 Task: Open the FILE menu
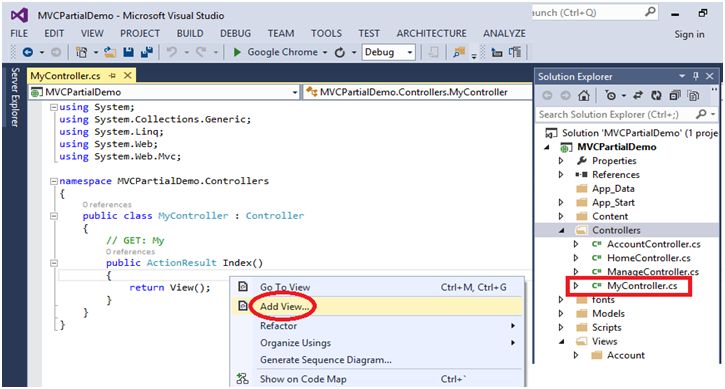[x=19, y=33]
